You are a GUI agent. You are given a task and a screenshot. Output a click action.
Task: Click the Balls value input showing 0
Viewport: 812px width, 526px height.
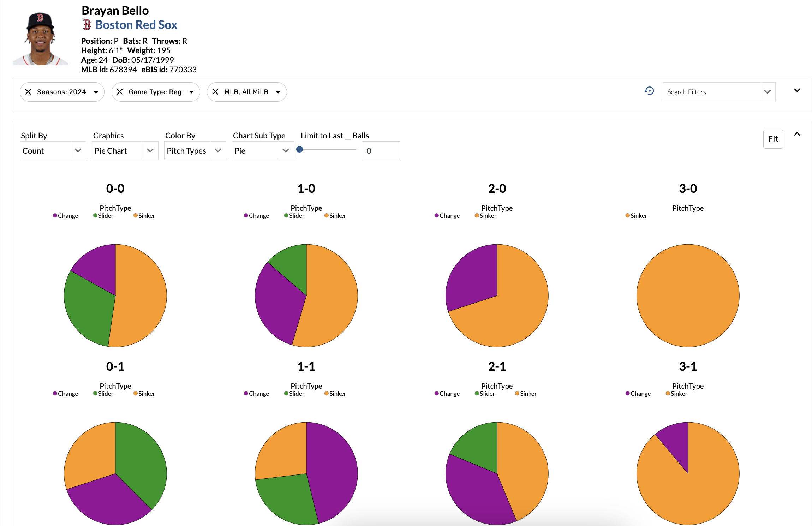[x=381, y=150]
